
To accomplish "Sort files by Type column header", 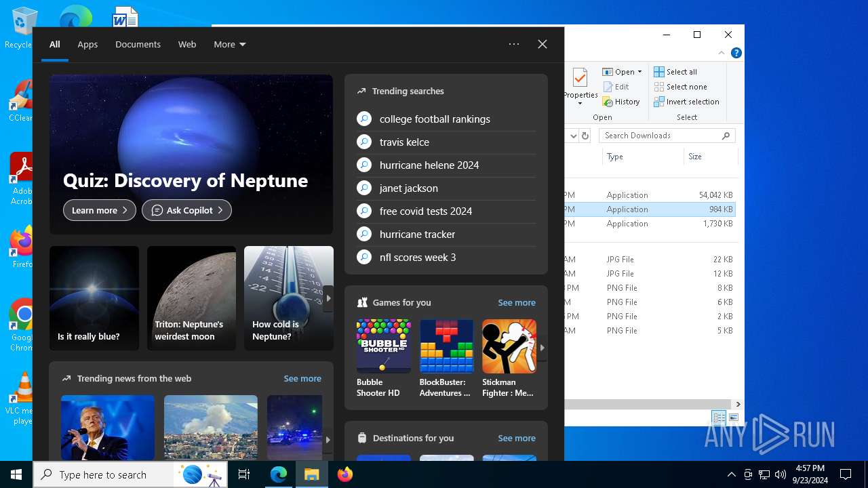I will click(642, 157).
